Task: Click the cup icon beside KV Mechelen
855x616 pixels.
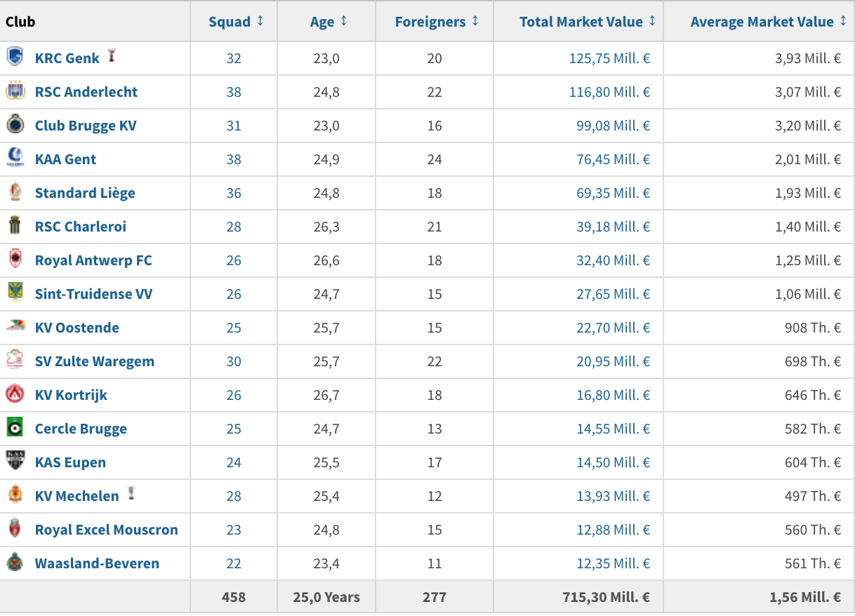Action: click(131, 494)
